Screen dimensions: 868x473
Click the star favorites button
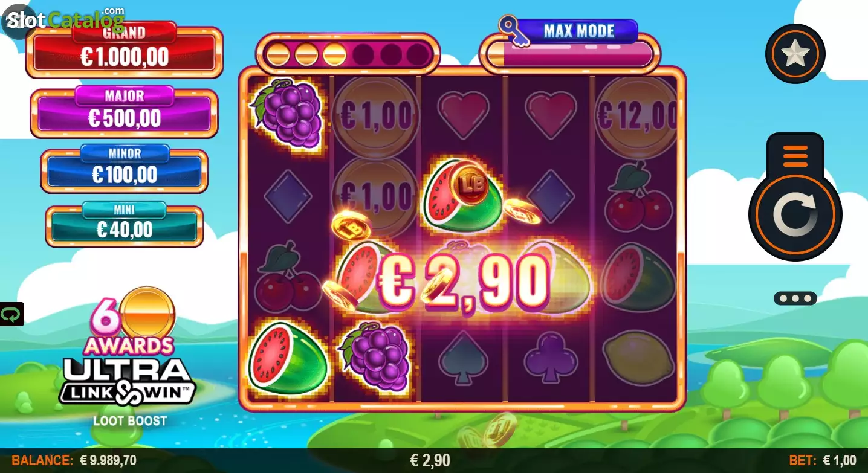click(795, 54)
